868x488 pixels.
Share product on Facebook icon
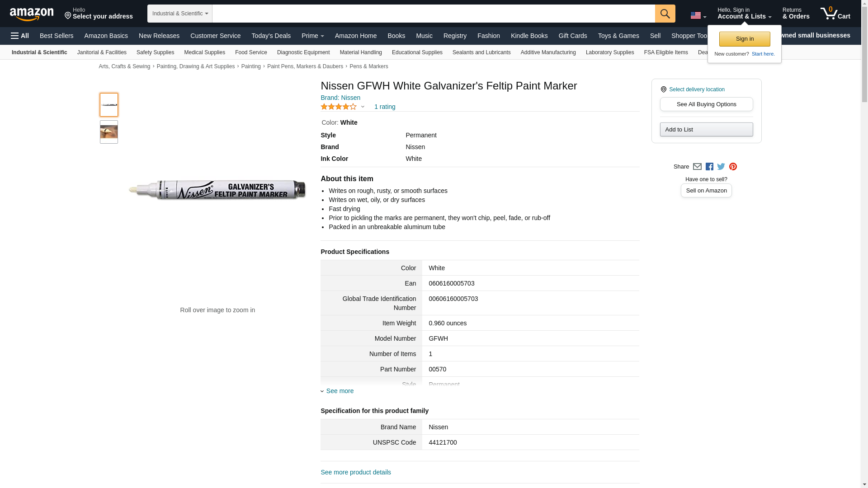pos(709,167)
